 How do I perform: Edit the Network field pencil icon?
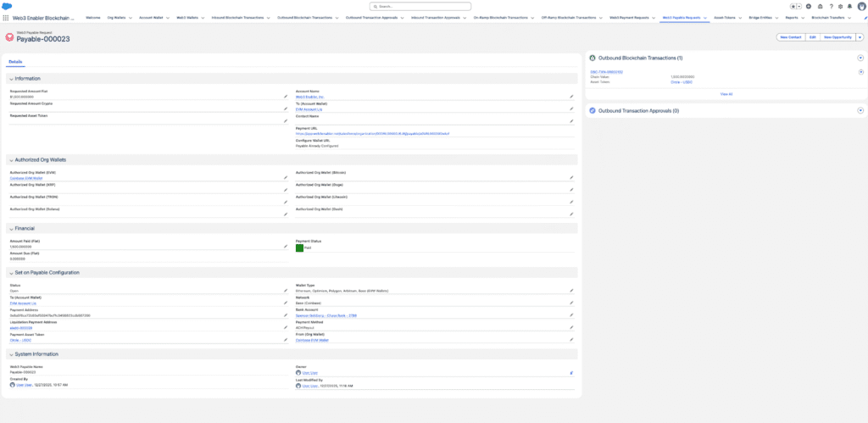[571, 303]
